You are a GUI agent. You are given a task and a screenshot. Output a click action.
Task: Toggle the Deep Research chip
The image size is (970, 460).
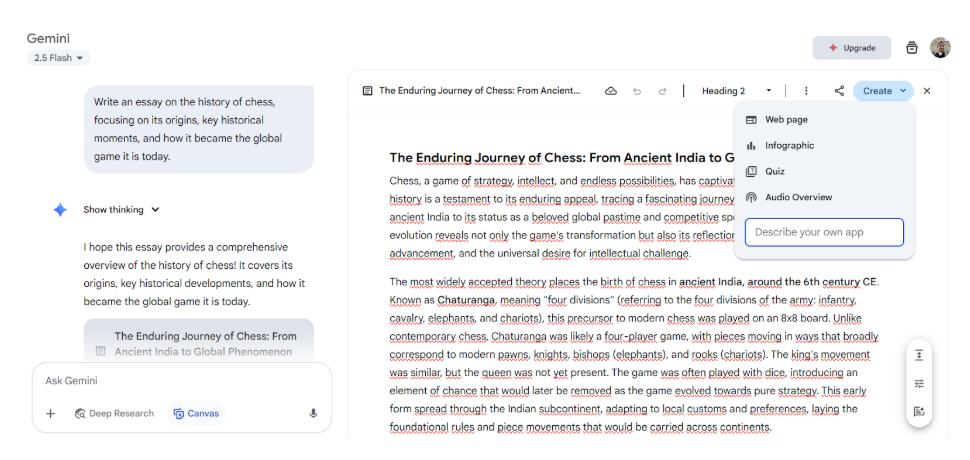tap(114, 413)
